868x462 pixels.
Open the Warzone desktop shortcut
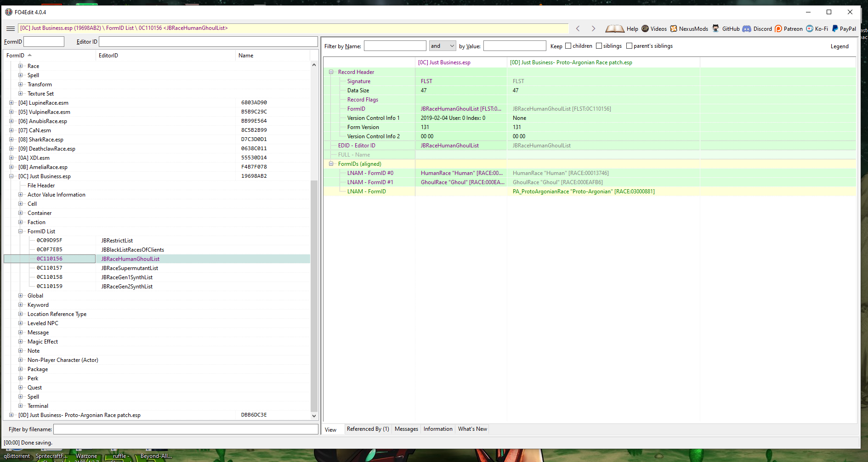coord(86,456)
